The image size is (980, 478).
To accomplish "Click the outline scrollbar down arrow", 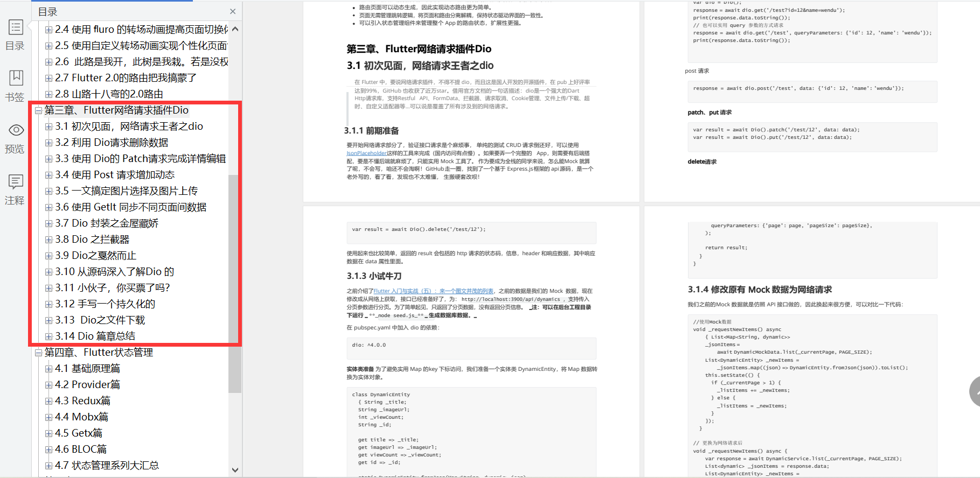I will click(235, 470).
